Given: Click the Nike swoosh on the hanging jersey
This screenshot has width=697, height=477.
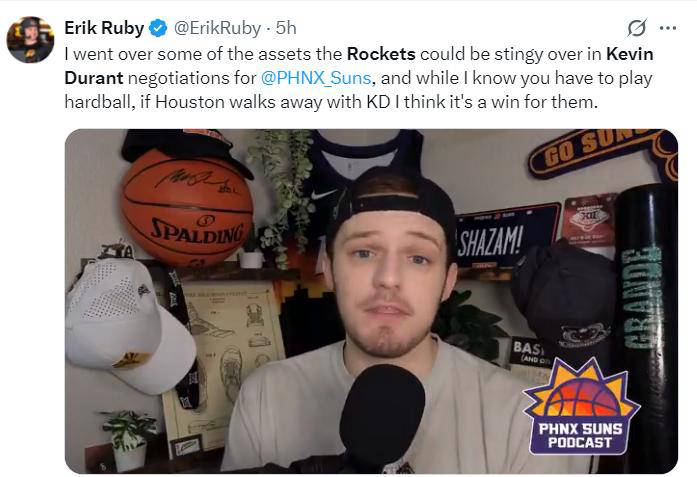Looking at the screenshot, I should [x=324, y=194].
